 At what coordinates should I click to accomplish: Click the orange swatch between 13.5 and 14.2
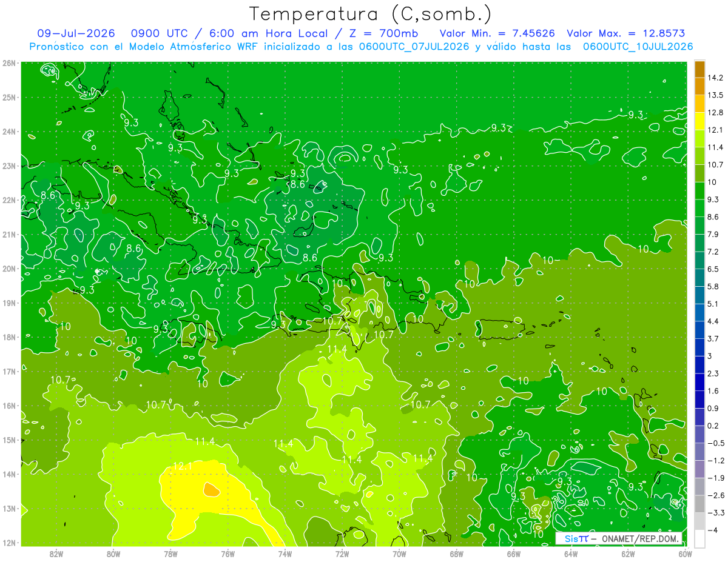699,86
